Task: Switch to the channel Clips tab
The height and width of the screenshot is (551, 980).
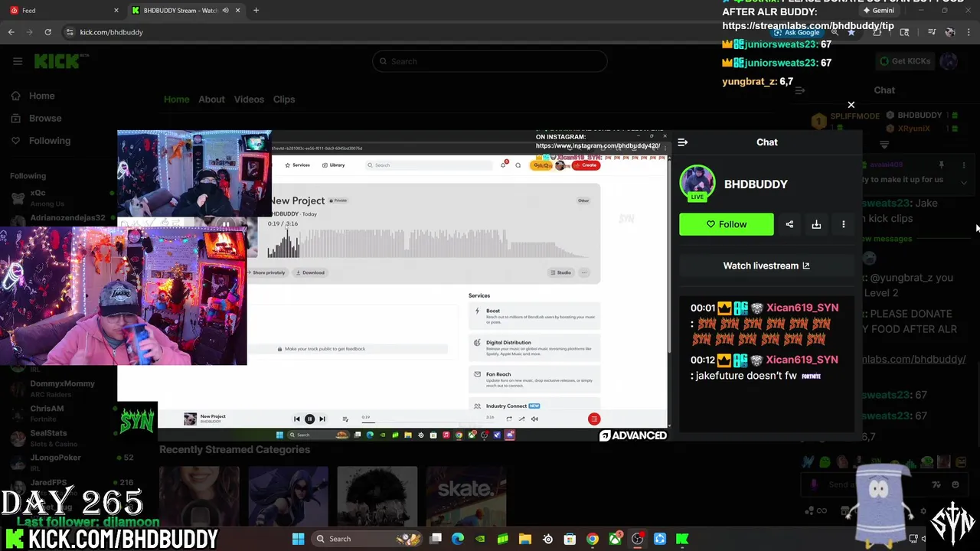Action: click(284, 99)
